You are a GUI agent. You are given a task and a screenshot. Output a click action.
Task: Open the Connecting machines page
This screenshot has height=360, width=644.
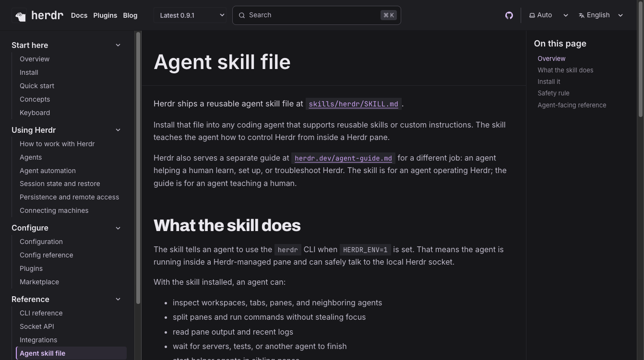[x=54, y=210]
